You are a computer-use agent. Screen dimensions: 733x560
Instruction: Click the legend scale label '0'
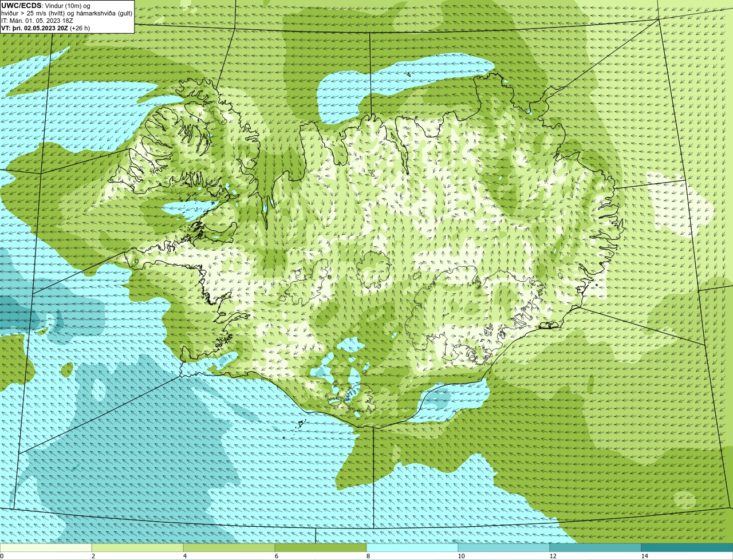[2, 556]
